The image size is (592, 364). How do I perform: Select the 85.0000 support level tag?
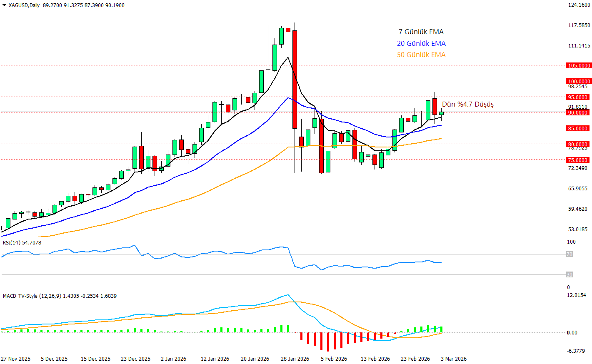tap(578, 129)
